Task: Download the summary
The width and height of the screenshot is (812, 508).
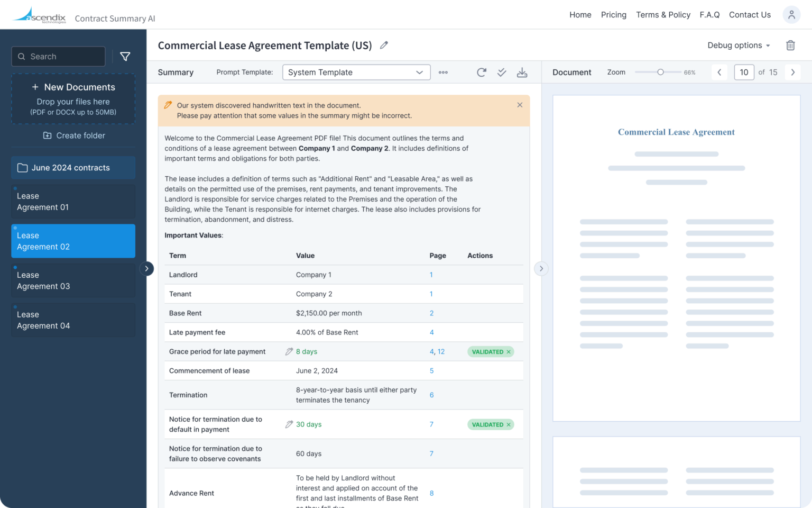Action: [x=522, y=72]
